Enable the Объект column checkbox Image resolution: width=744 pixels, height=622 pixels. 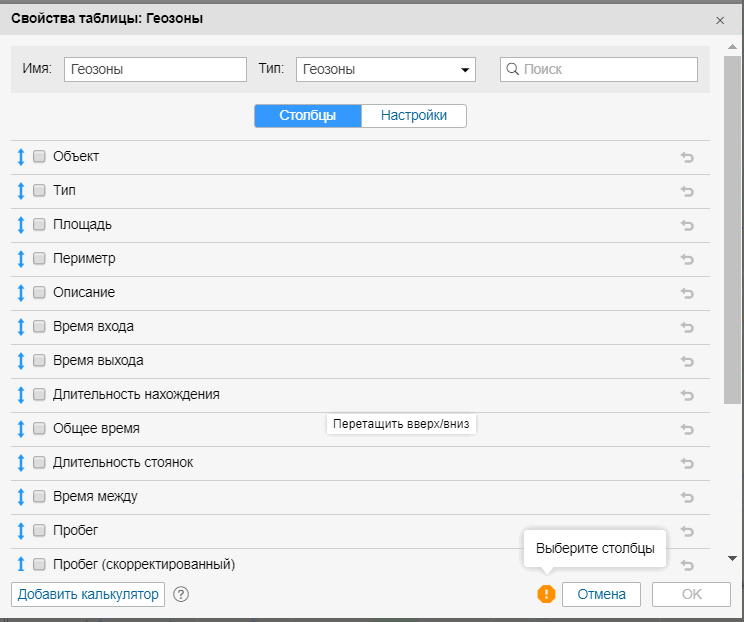40,157
